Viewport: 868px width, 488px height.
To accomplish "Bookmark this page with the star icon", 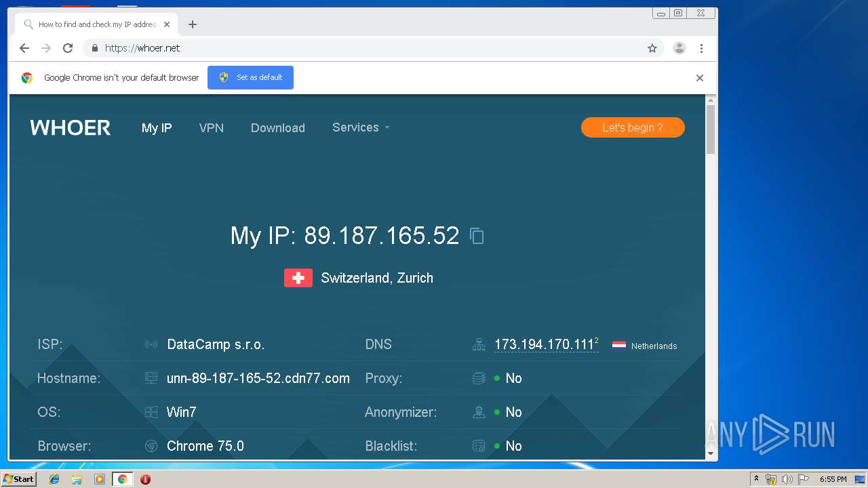I will pyautogui.click(x=652, y=48).
